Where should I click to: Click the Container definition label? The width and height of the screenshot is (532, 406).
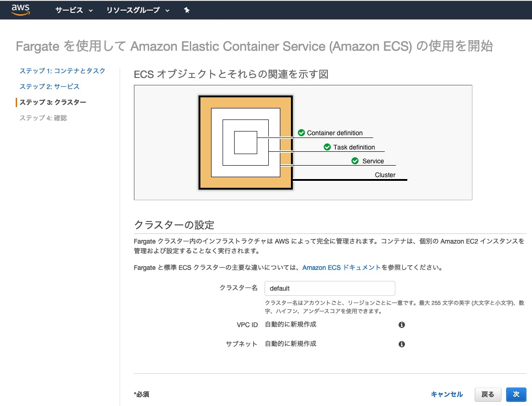point(335,133)
